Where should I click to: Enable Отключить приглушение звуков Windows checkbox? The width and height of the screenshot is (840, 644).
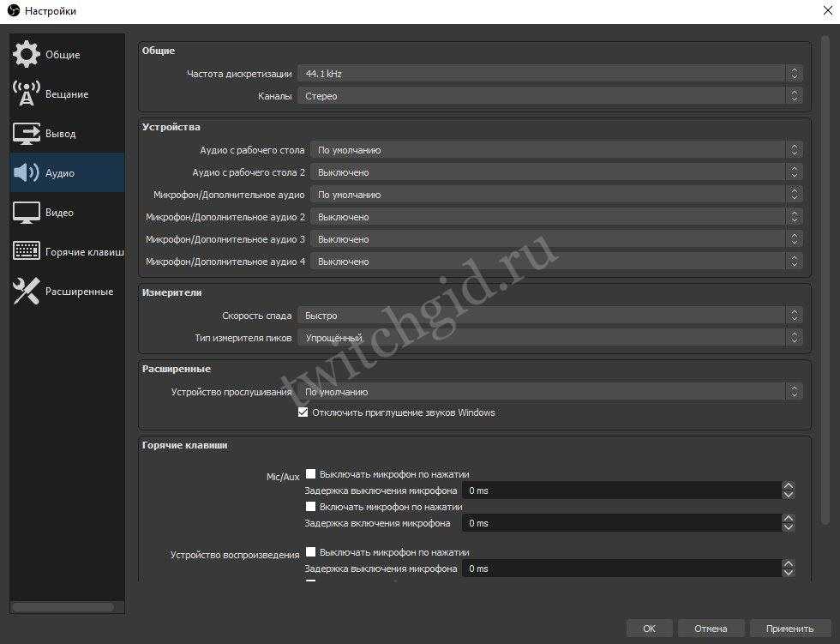[x=303, y=412]
